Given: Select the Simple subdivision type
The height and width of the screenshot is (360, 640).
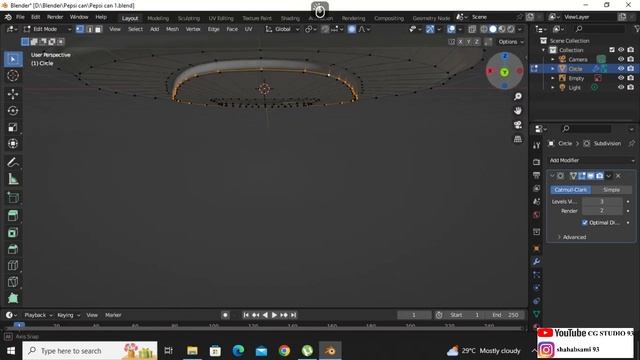Looking at the screenshot, I should [611, 190].
